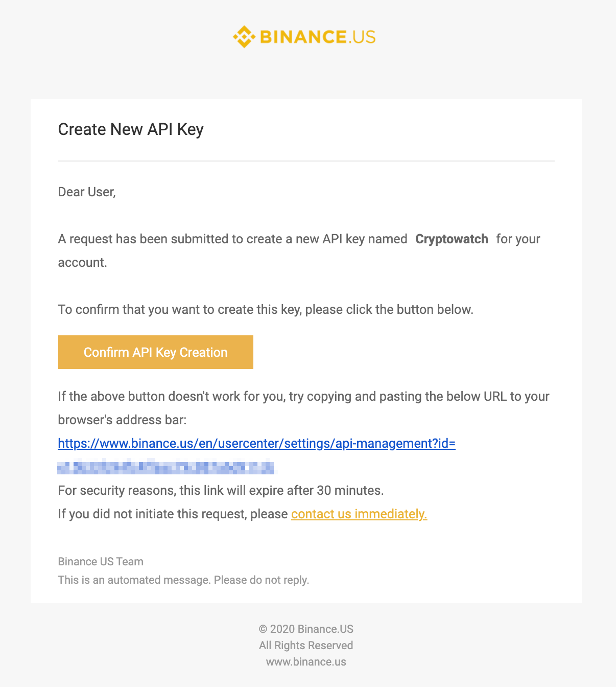The width and height of the screenshot is (616, 687).
Task: Click the blurred token portion of the URL
Action: coord(165,467)
